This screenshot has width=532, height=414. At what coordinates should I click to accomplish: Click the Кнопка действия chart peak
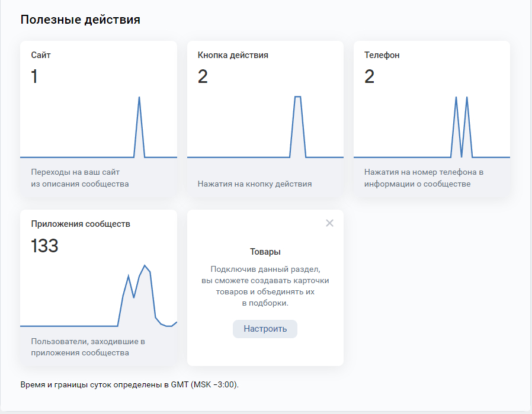click(x=298, y=97)
